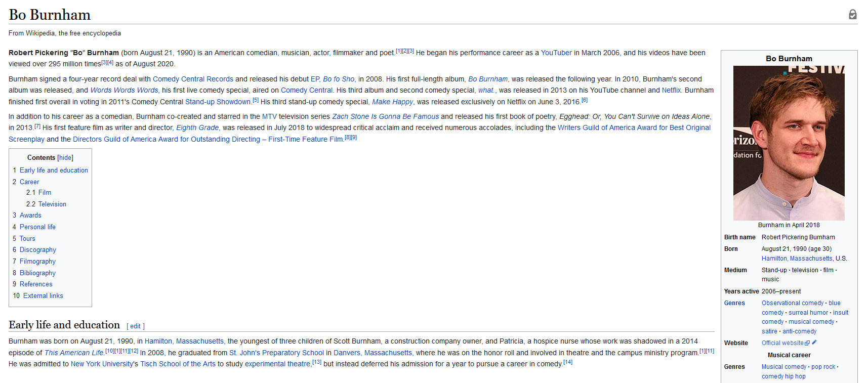Jump to Filmography section in Contents
This screenshot has width=868, height=383.
(x=37, y=262)
